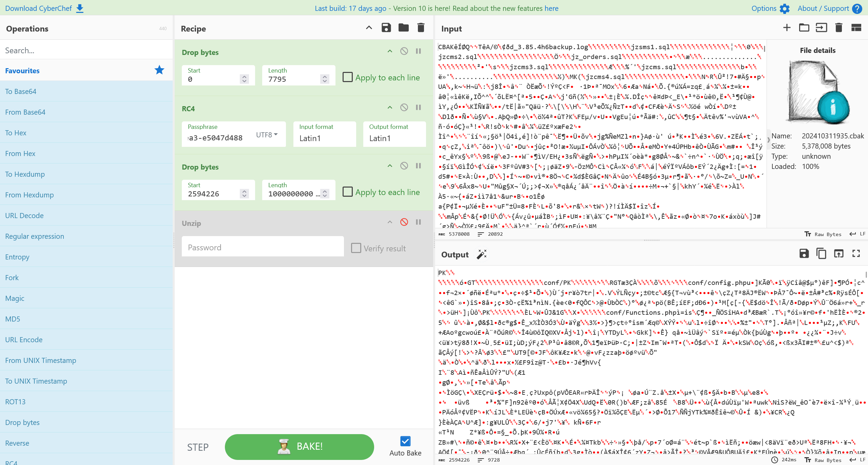Viewport: 868px width, 465px height.
Task: Open the Options link
Action: (764, 8)
